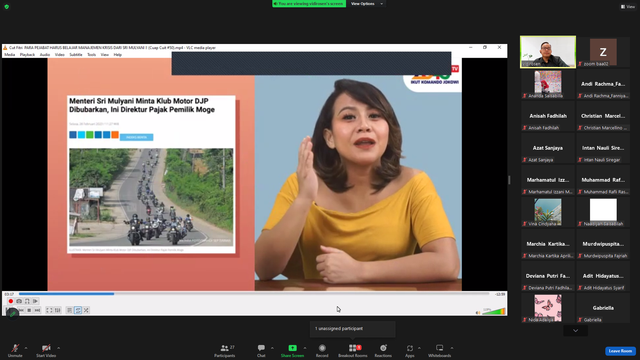Seek in VLC's playback progress bar
The height and width of the screenshot is (360, 640).
tap(254, 294)
